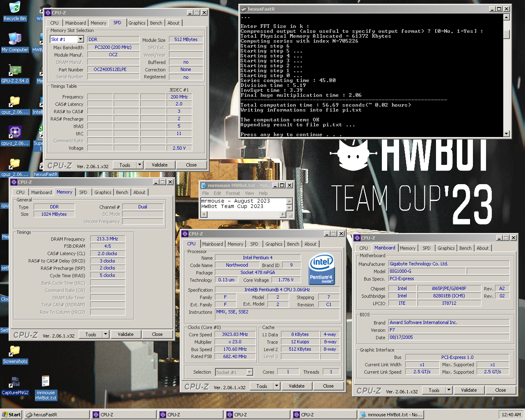Click the BIOS date 08/17/2005 field
525x420 pixels.
(x=449, y=337)
